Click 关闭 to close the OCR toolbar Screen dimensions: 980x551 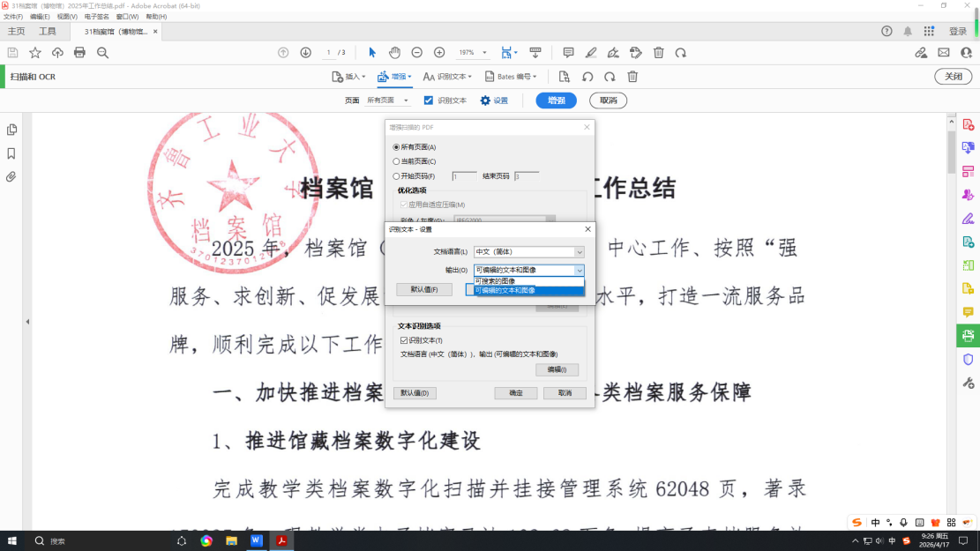953,77
